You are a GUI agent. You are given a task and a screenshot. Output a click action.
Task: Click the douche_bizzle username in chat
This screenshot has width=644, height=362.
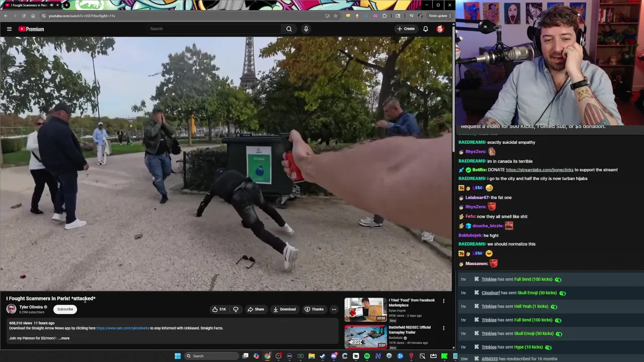(488, 226)
